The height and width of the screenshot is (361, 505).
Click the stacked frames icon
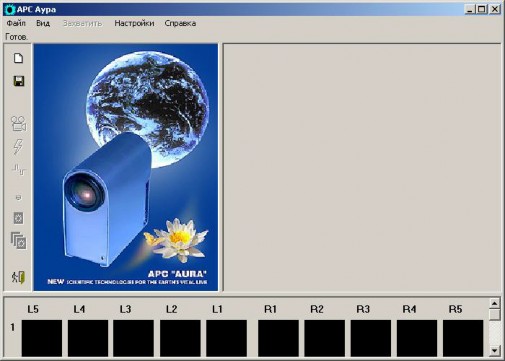(x=18, y=241)
